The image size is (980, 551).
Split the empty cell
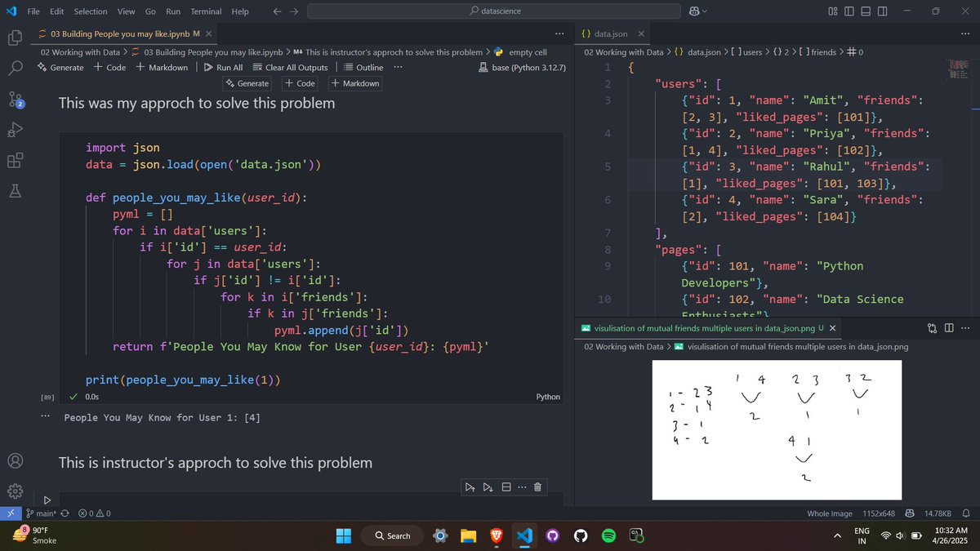(x=506, y=488)
